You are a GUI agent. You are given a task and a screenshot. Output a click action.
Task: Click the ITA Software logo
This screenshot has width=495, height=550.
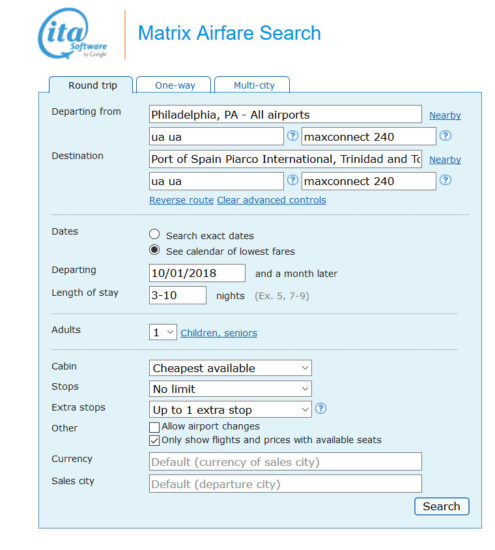click(72, 34)
